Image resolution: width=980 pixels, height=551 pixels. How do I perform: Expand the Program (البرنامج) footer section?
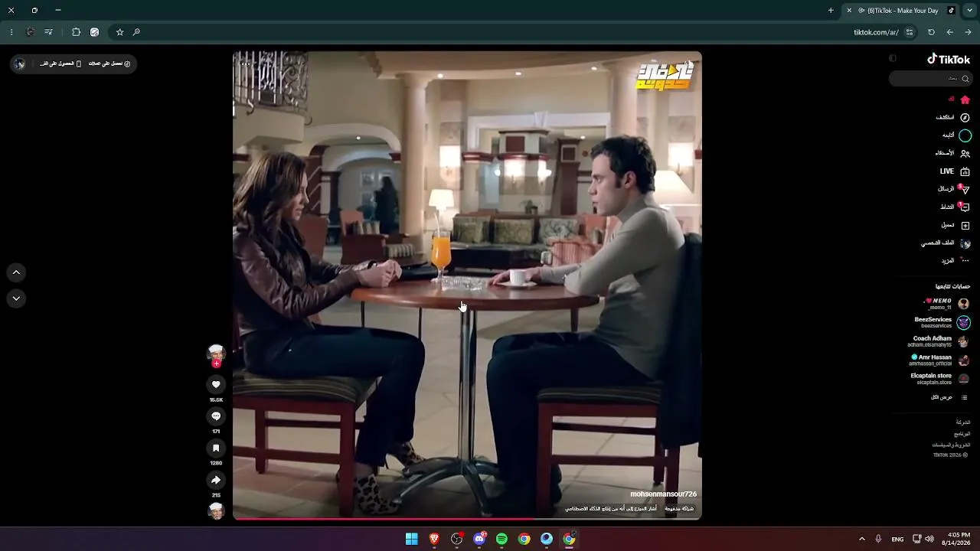click(x=962, y=434)
